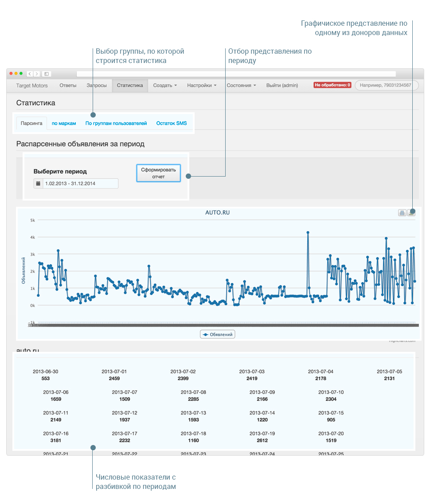Click the 2013-07-04 date entry
430x504 pixels.
coord(321,372)
